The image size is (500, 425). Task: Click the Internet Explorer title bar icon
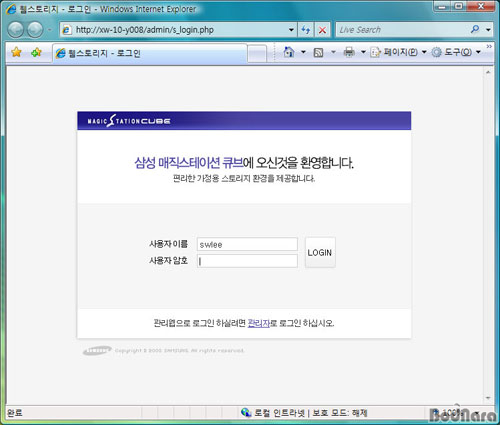click(11, 9)
